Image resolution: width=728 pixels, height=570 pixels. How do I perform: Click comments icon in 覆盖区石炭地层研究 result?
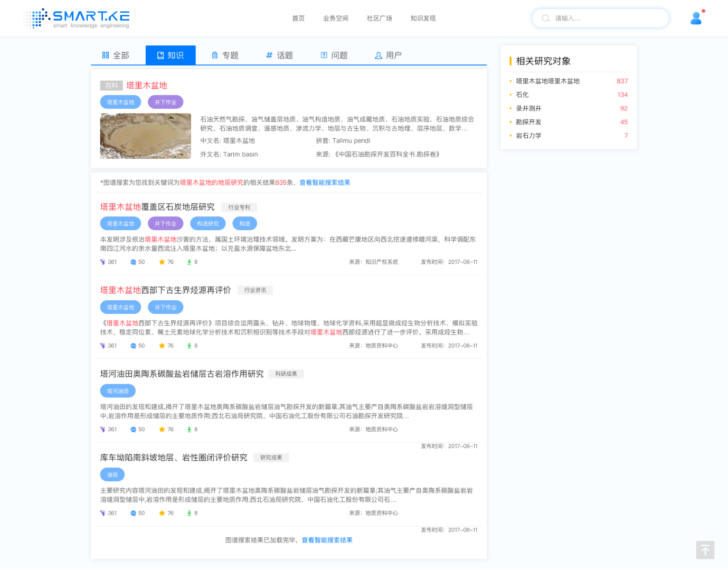133,262
